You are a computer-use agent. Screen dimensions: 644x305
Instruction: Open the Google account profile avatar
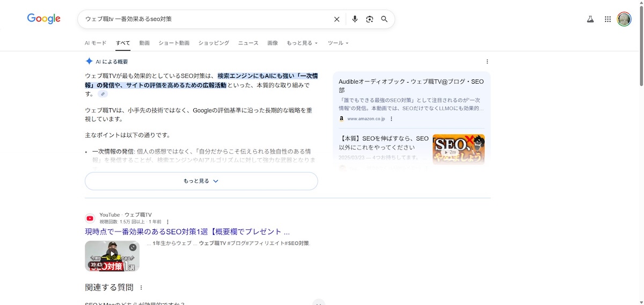[x=624, y=19]
